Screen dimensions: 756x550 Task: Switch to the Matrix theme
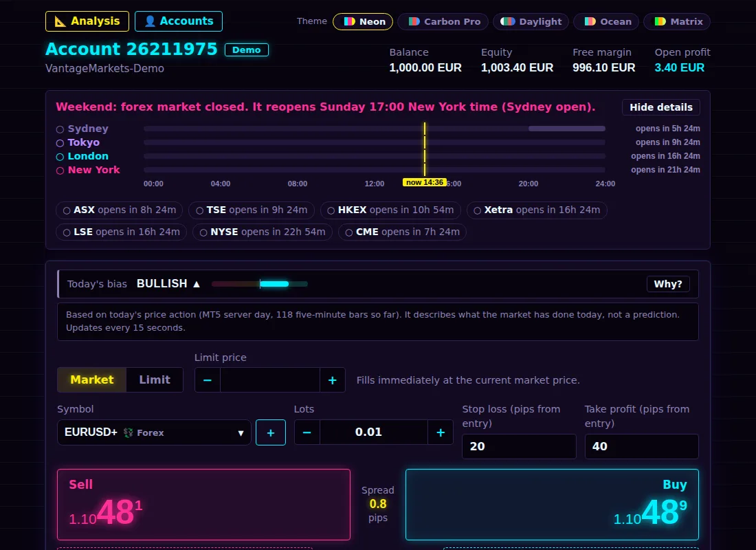pyautogui.click(x=677, y=22)
